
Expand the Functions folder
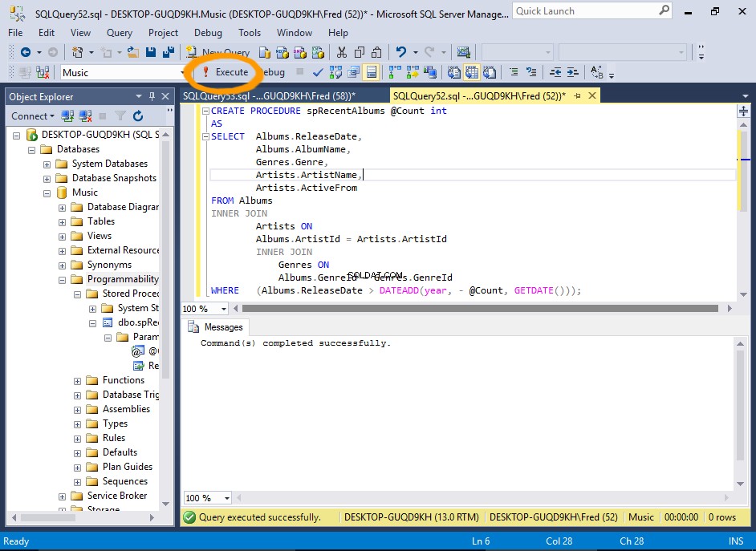(x=78, y=381)
